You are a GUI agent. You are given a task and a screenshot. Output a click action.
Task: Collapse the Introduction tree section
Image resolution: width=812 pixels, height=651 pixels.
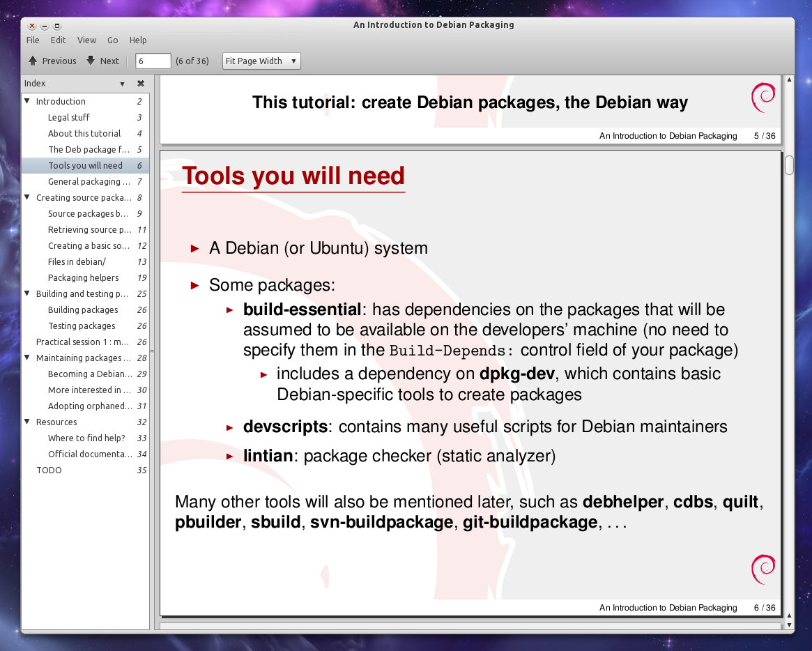point(27,101)
